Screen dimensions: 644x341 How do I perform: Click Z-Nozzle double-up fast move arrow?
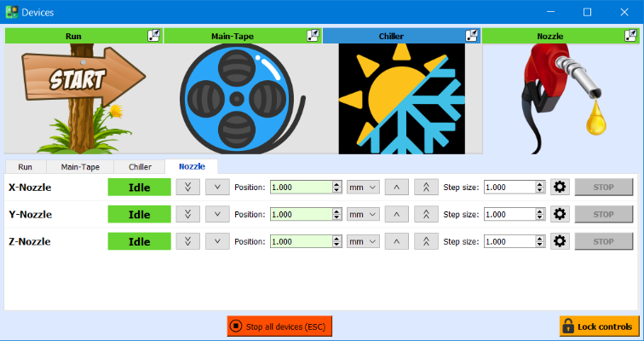pyautogui.click(x=426, y=241)
